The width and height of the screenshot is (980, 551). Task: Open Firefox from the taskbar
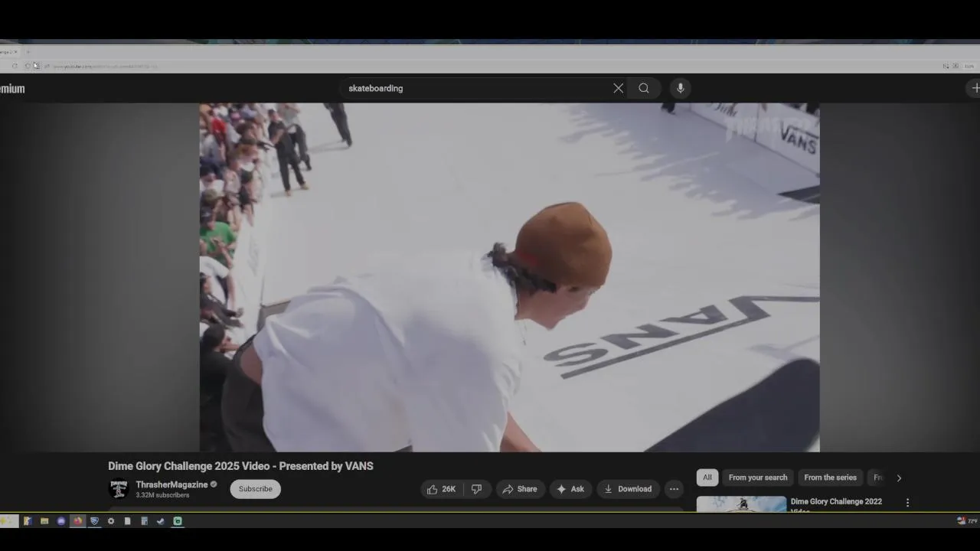77,521
